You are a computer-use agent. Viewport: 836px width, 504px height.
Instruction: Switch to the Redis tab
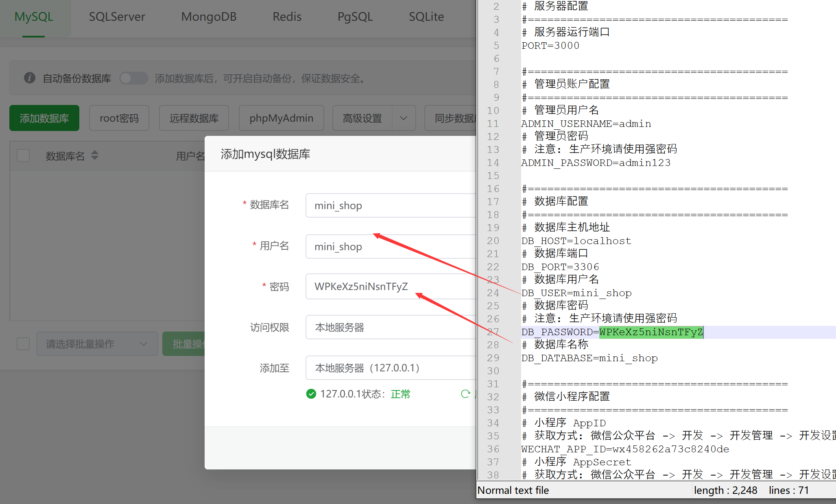point(287,17)
